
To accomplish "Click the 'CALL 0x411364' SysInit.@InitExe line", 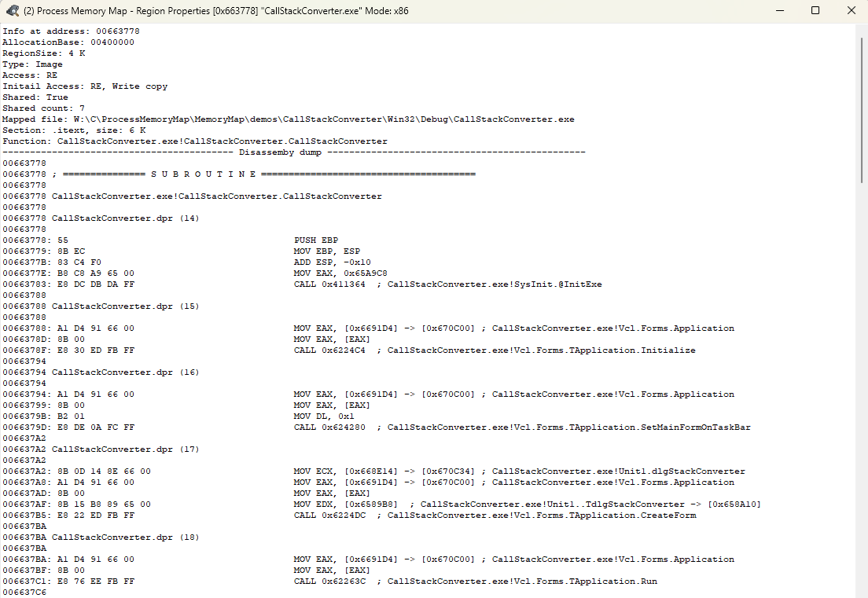I will [x=448, y=284].
